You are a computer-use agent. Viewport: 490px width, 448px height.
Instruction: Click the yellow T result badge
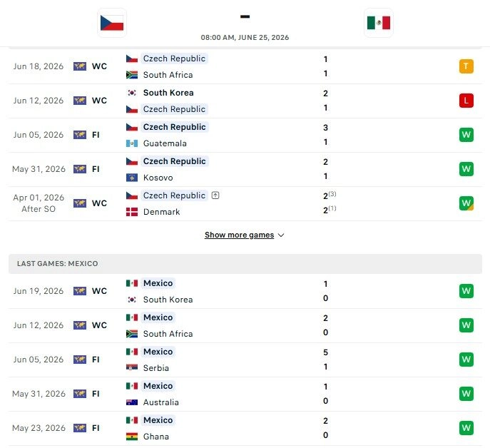coord(466,66)
